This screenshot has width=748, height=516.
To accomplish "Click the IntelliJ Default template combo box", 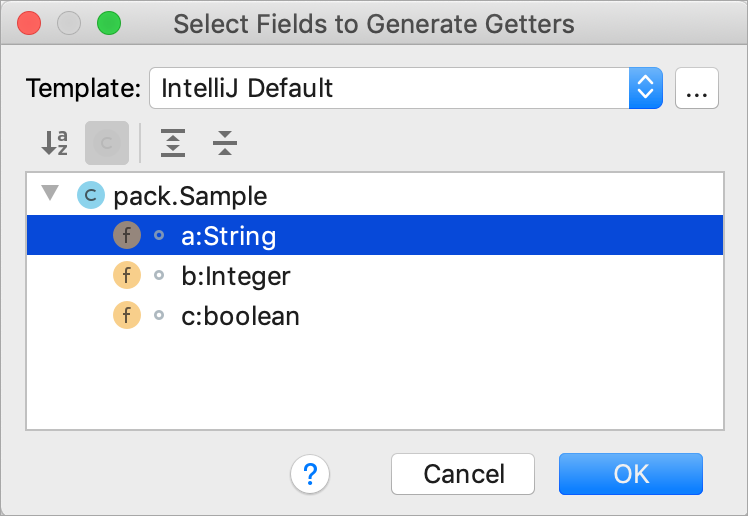I will coord(406,88).
